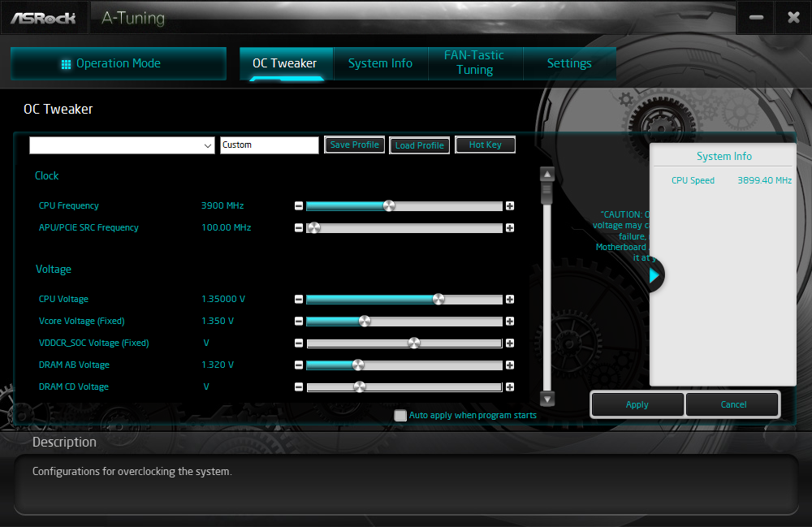This screenshot has height=527, width=812.
Task: Click the CPU Voltage slider handle
Action: (438, 299)
